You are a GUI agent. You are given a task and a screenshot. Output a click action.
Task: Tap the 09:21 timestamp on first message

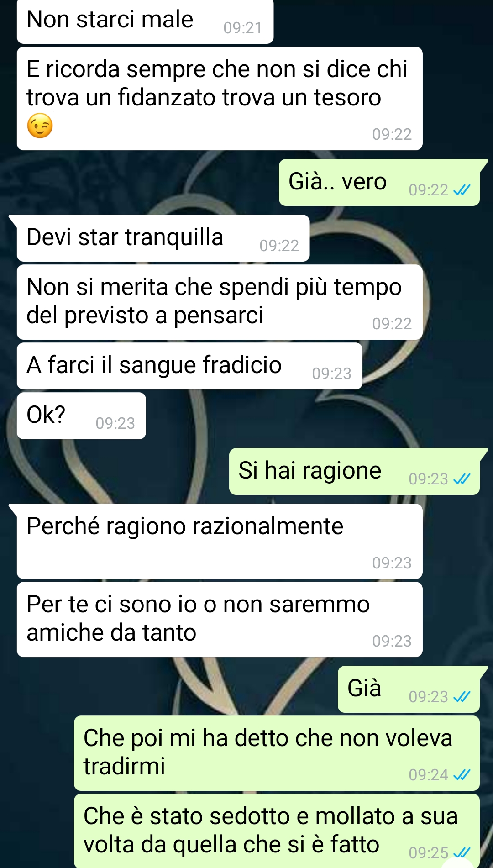pyautogui.click(x=243, y=28)
